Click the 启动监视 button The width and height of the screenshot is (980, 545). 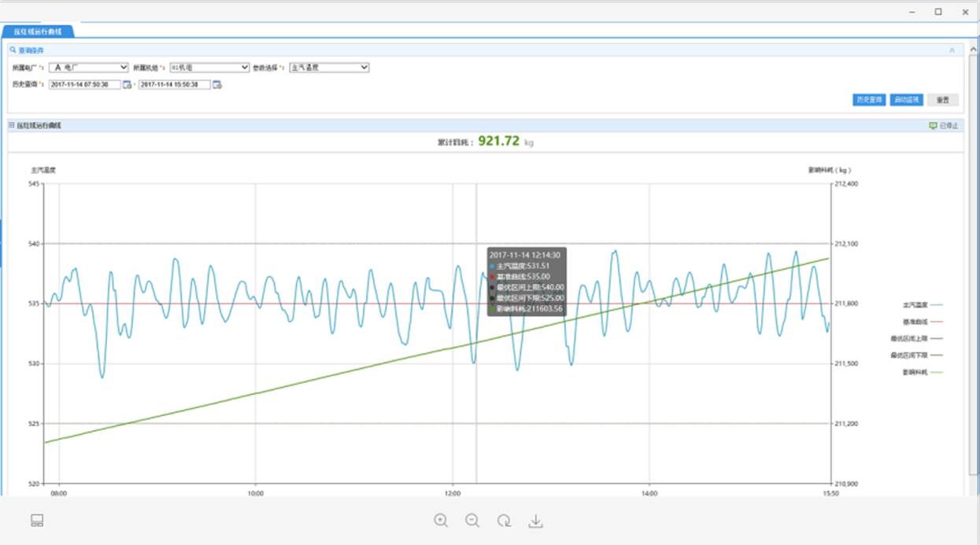coord(906,100)
